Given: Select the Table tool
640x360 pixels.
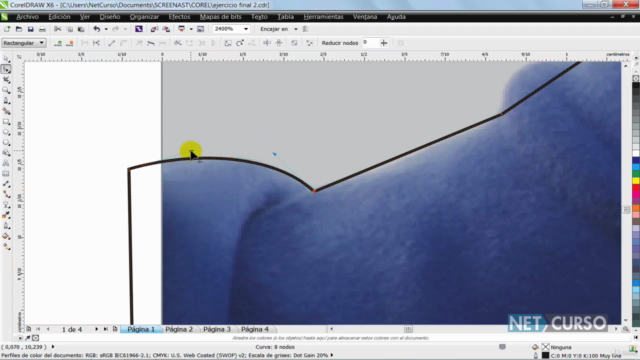Looking at the screenshot, I should [x=6, y=174].
